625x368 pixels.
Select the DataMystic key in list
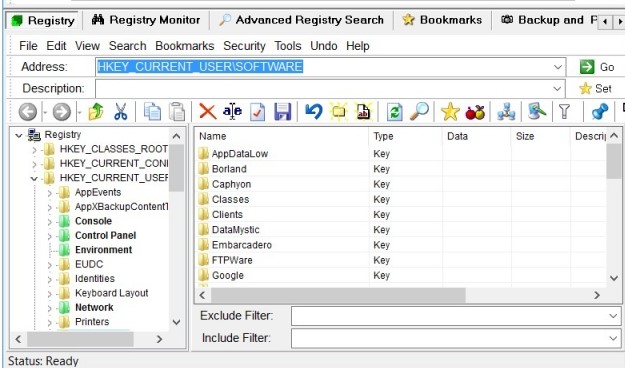point(236,230)
